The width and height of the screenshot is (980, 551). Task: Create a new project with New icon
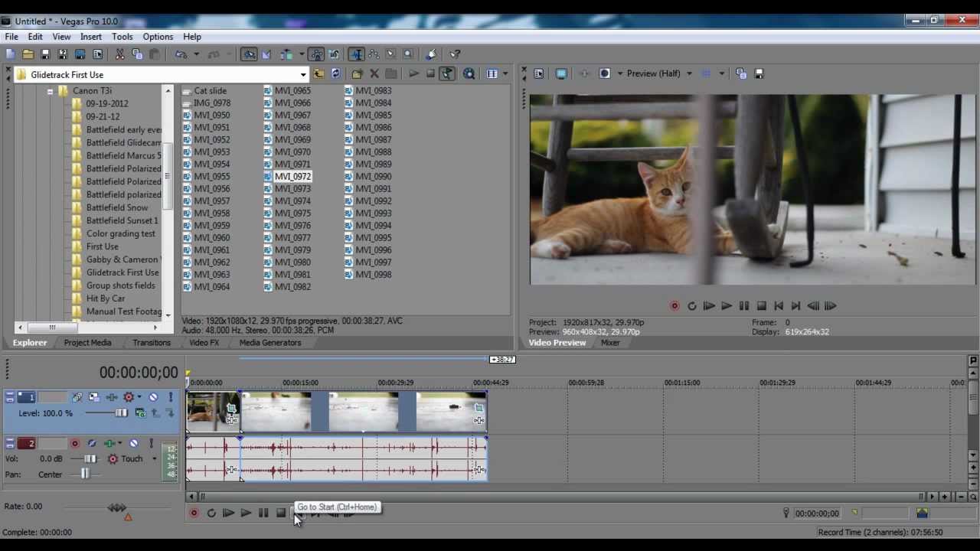point(10,54)
